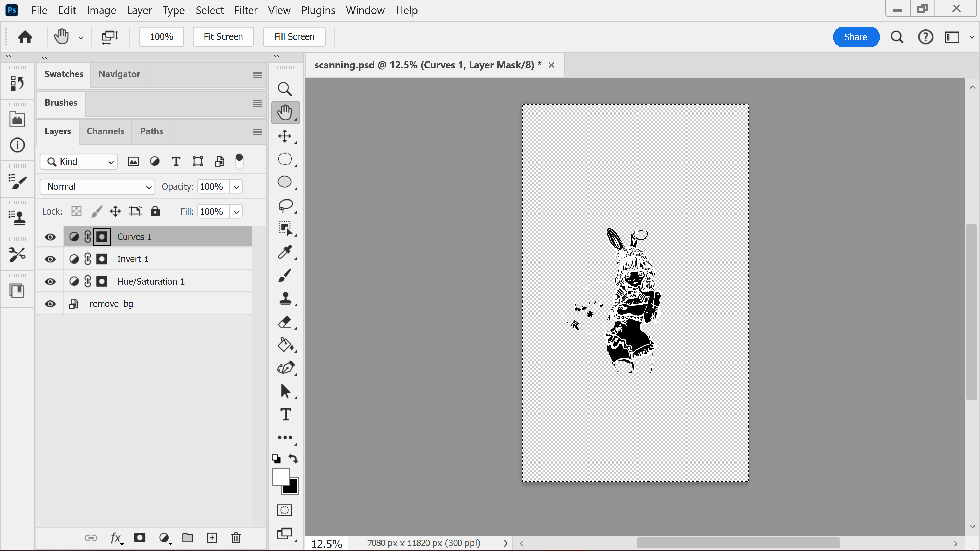This screenshot has height=551, width=980.
Task: Hide the Curves 1 layer
Action: point(50,237)
